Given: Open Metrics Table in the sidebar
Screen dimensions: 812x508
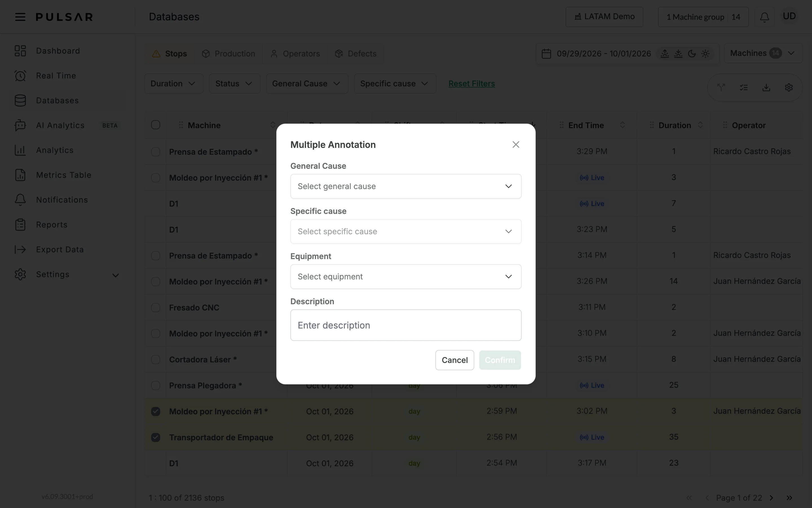Looking at the screenshot, I should coord(63,175).
